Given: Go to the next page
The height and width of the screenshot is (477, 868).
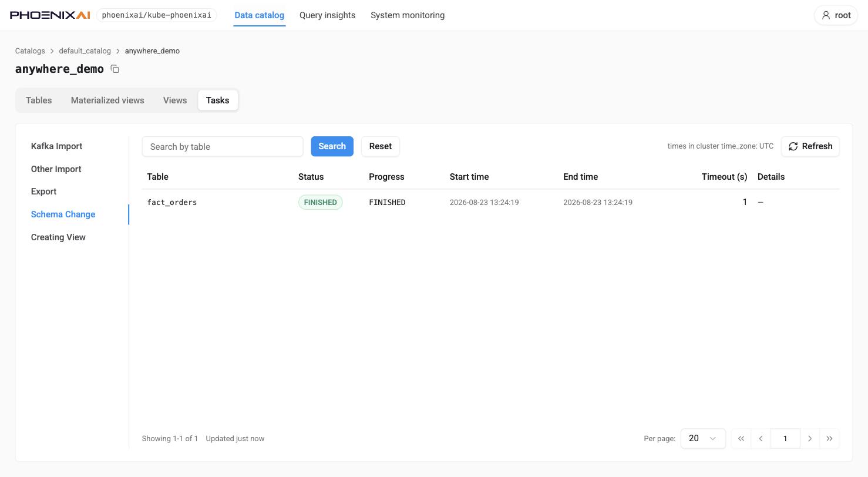Looking at the screenshot, I should [810, 438].
